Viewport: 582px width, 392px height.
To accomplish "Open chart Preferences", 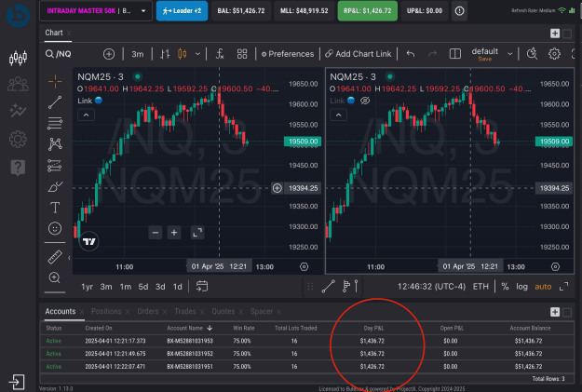I will coord(288,54).
